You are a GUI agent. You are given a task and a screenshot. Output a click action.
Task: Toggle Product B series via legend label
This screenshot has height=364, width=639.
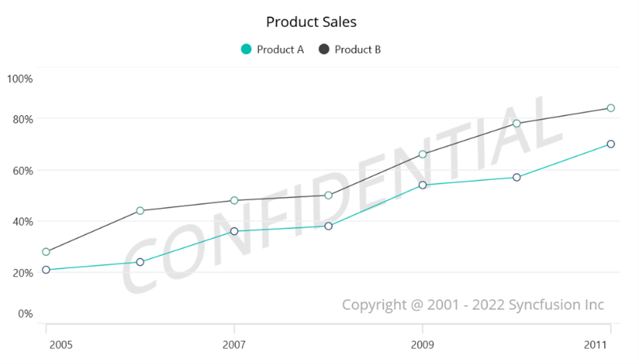point(358,49)
